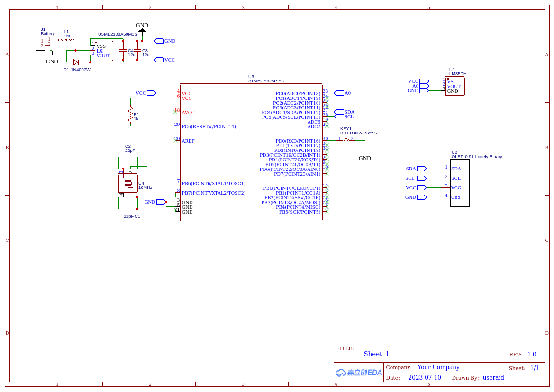Click the SCL net flag on ATMEGA pin 28

tap(344, 117)
